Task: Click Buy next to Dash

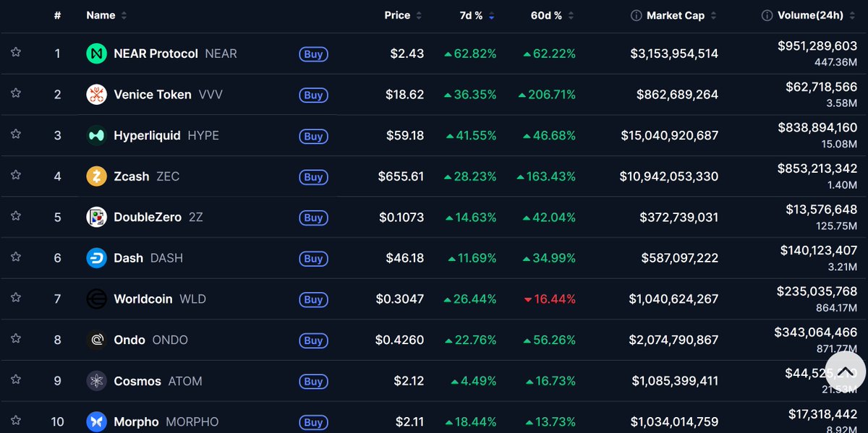Action: (313, 258)
